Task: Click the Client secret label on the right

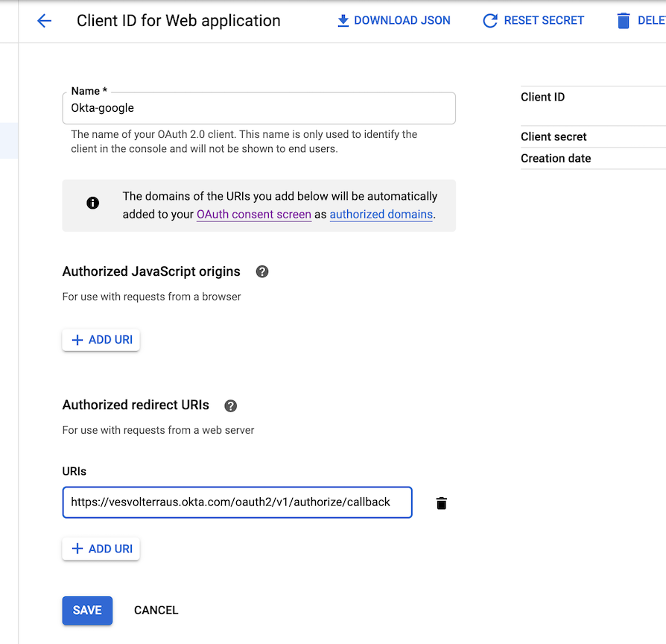Action: click(554, 136)
